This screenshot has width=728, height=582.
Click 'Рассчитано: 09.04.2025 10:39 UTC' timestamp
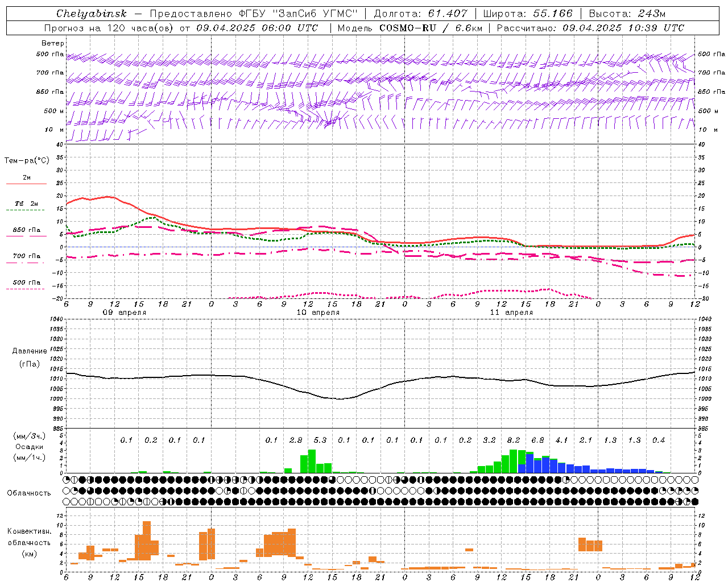click(x=590, y=28)
